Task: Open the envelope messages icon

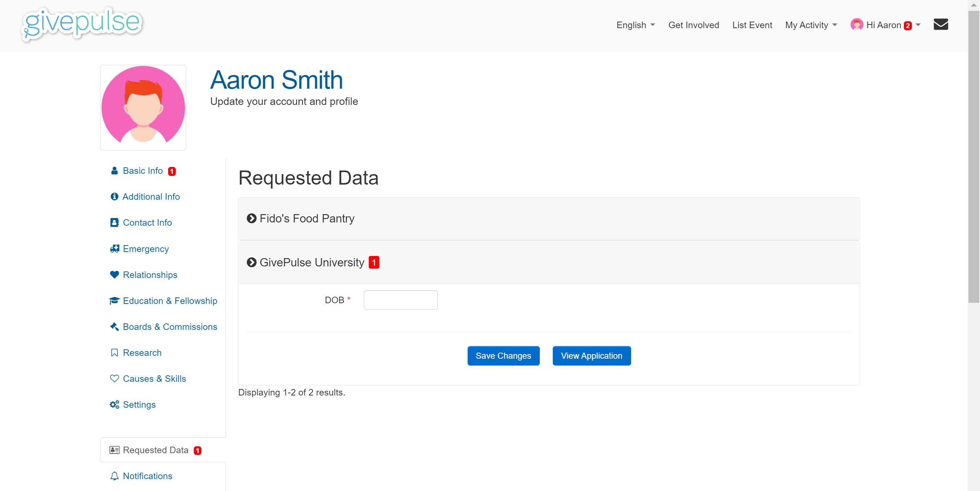Action: (x=940, y=25)
